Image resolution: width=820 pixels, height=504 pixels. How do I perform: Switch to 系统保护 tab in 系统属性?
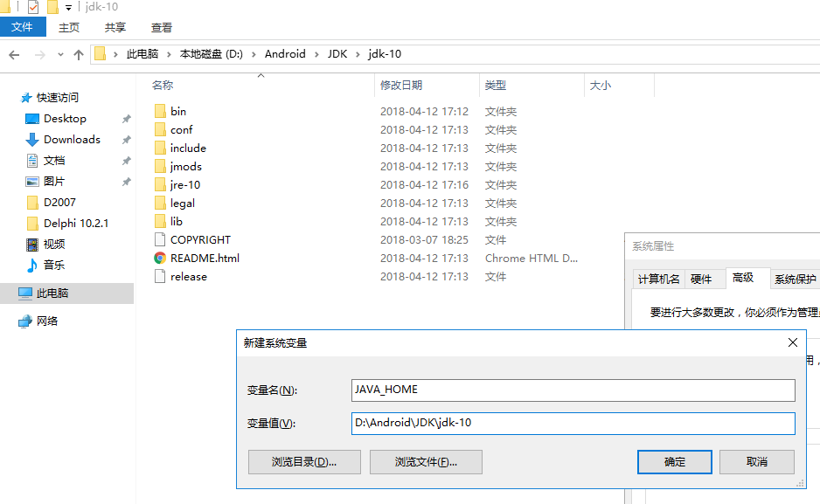(795, 279)
